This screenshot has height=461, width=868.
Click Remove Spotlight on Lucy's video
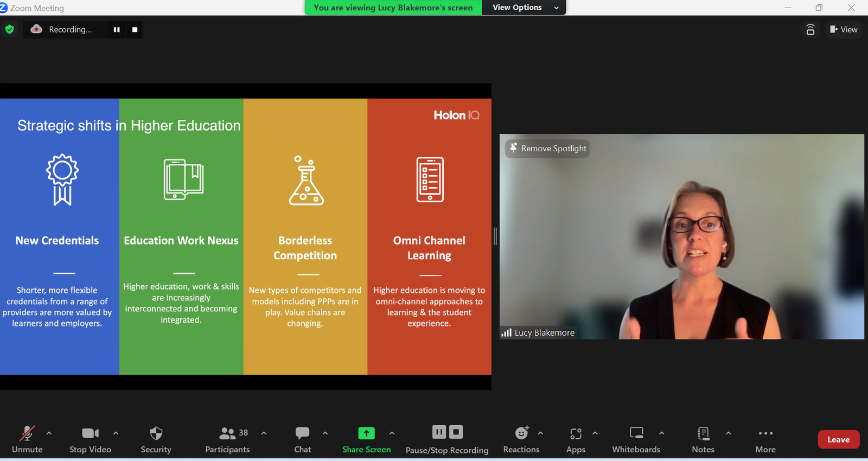pos(547,149)
